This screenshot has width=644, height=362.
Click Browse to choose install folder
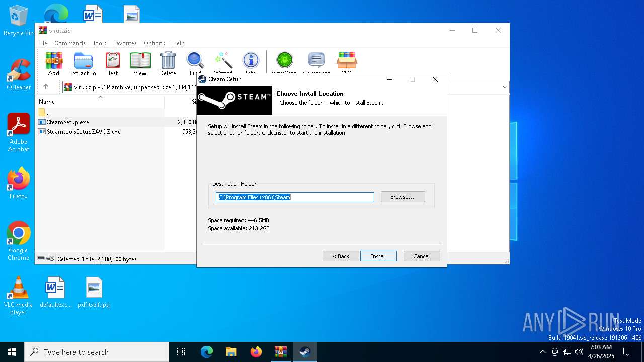click(x=403, y=197)
